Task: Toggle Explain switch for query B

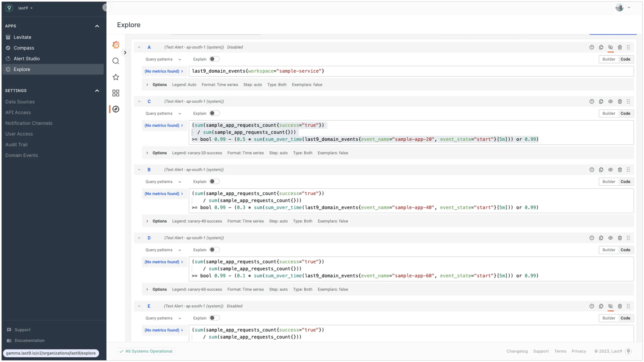Action: tap(214, 181)
